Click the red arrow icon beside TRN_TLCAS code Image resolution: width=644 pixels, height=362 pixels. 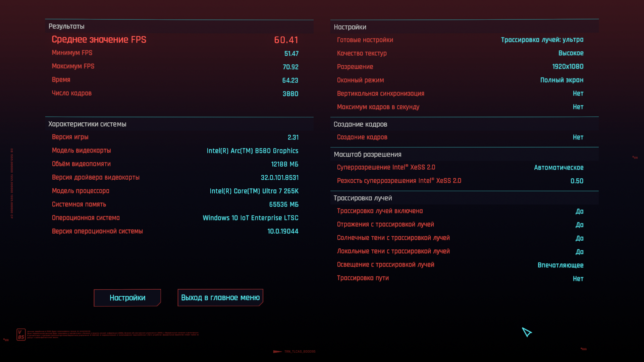[x=277, y=352]
